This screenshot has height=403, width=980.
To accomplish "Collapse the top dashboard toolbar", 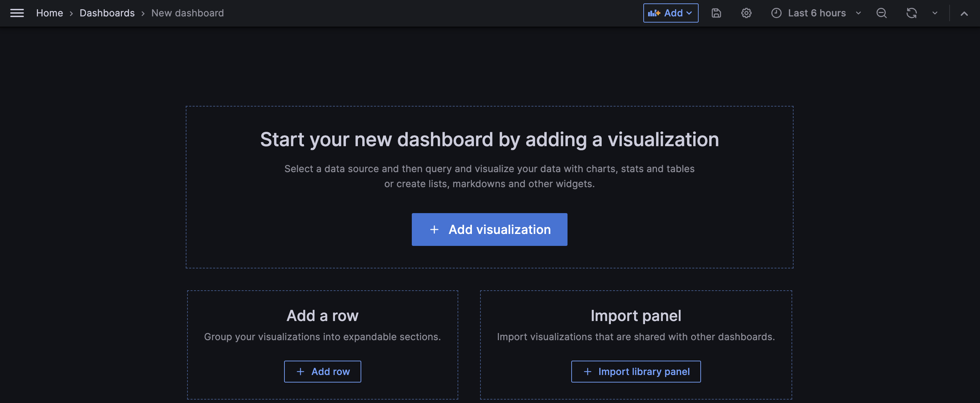I will (x=964, y=13).
